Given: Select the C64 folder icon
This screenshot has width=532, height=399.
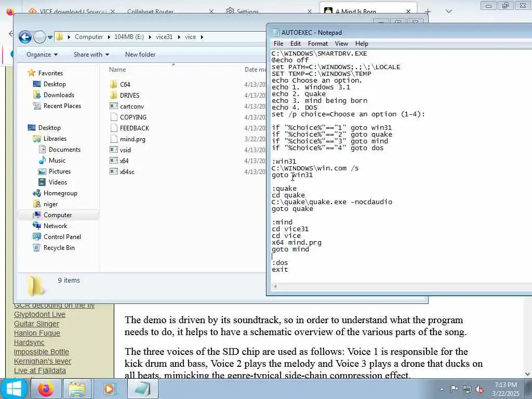Looking at the screenshot, I should 114,84.
